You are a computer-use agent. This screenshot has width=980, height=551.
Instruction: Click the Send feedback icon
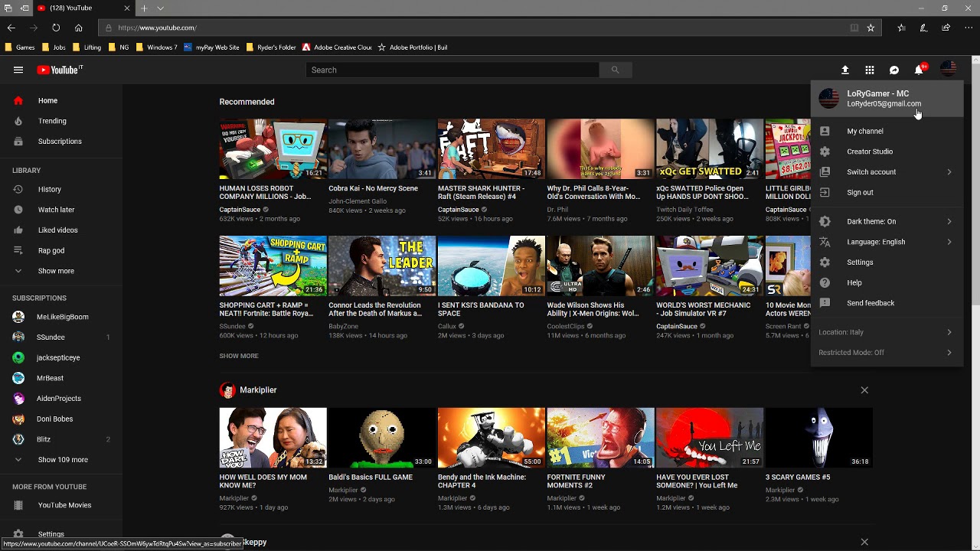coord(825,303)
